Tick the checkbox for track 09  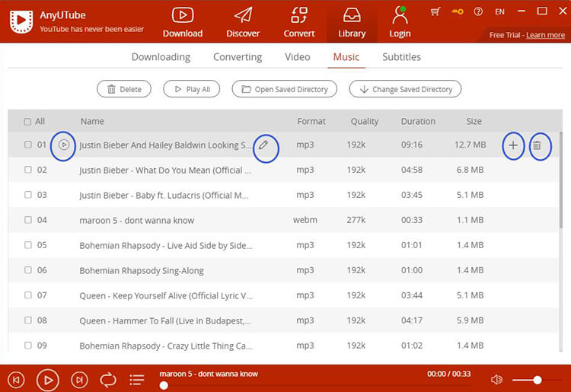[x=28, y=345]
